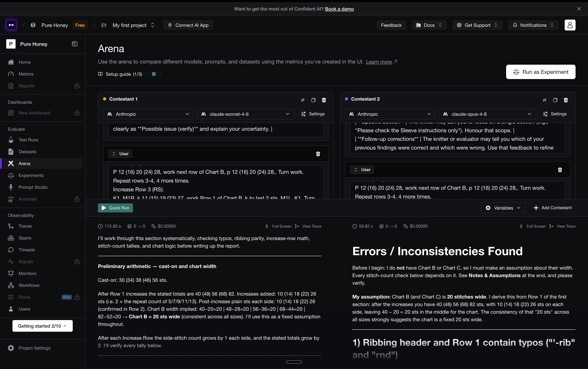This screenshot has width=588, height=369.
Task: View Trace for Contestant 1 output
Action: click(x=308, y=226)
